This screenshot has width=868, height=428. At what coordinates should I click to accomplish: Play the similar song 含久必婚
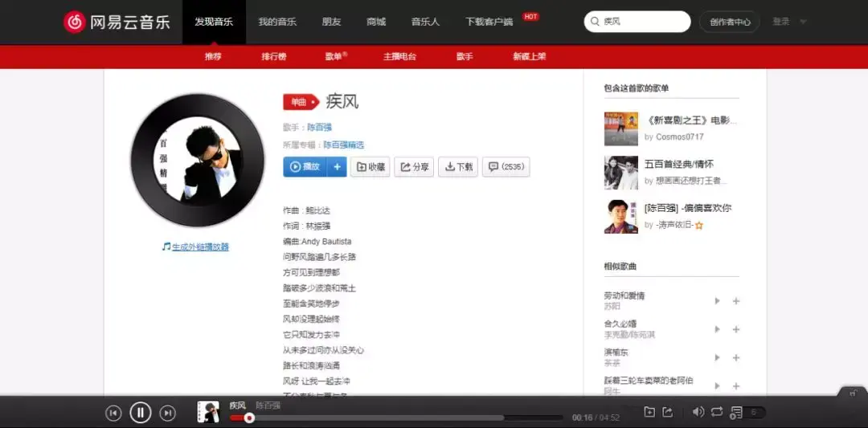[x=718, y=329]
